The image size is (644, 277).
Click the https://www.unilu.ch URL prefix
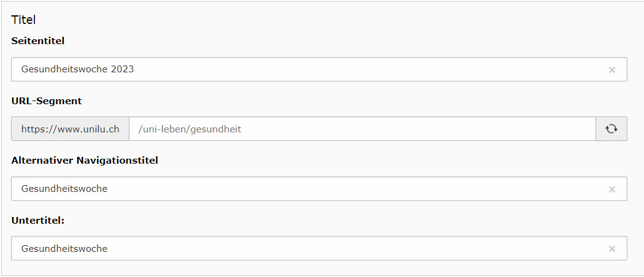tap(71, 129)
